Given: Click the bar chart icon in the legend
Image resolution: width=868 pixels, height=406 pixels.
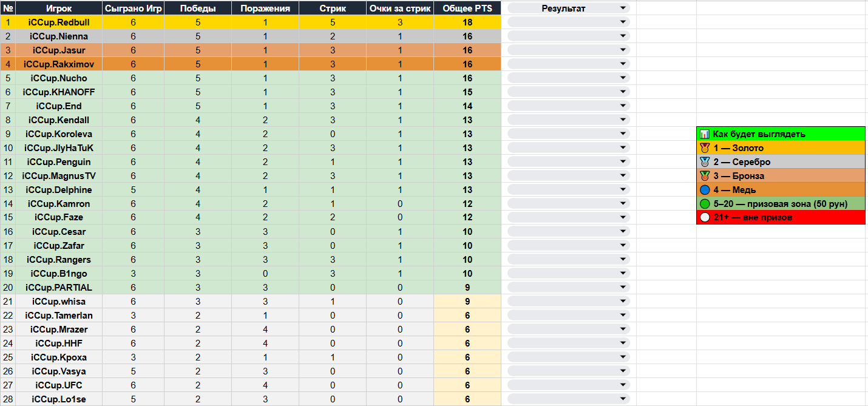Looking at the screenshot, I should tap(704, 134).
